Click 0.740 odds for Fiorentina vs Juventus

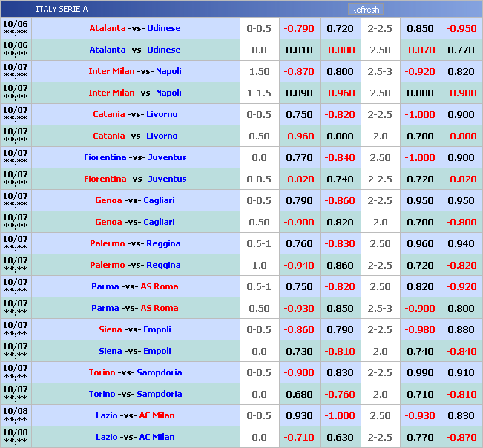340,179
